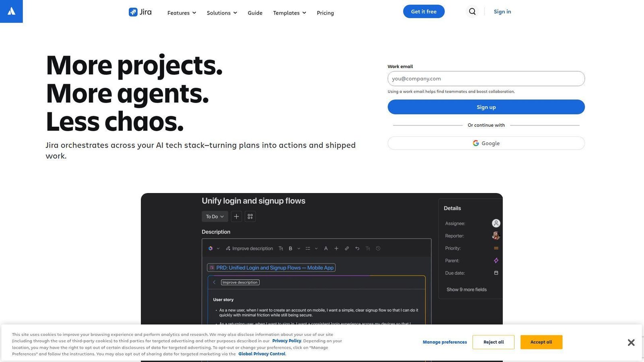This screenshot has height=362, width=644.
Task: Click Reject all cookies button
Action: 493,342
